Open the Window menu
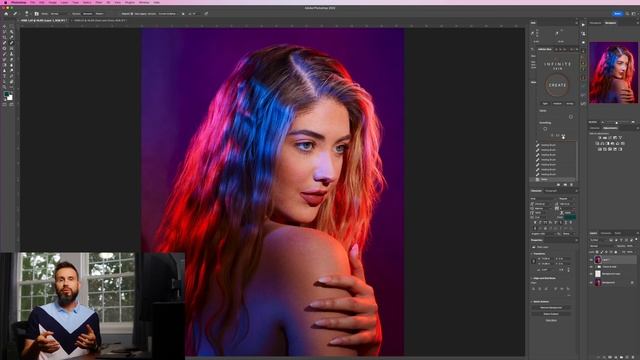 pyautogui.click(x=144, y=2)
